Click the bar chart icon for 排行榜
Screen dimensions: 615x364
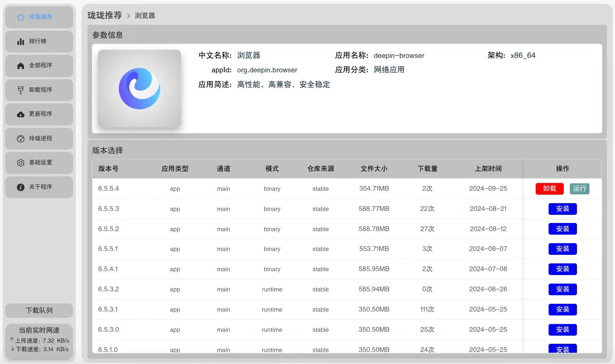point(21,42)
